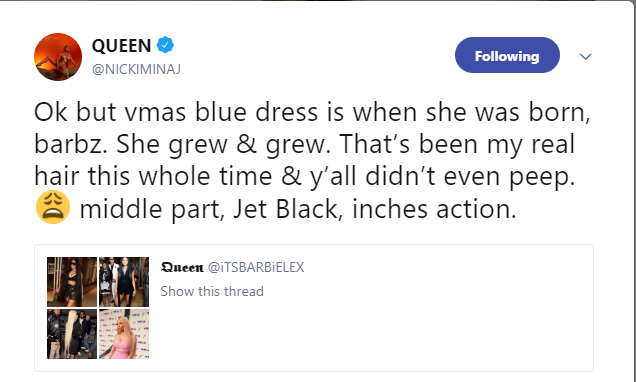Image resolution: width=636 pixels, height=382 pixels.
Task: Open thumbnail of group with black blazer dress
Action: point(124,281)
